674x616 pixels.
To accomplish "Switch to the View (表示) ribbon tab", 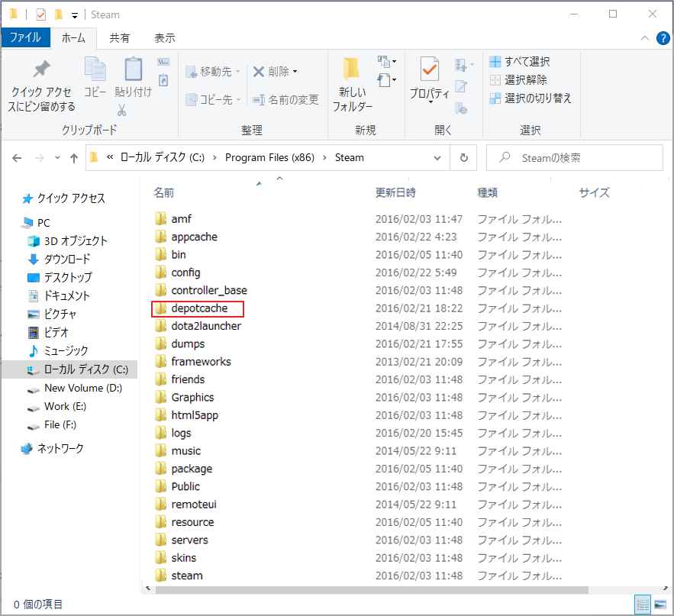I will 165,38.
